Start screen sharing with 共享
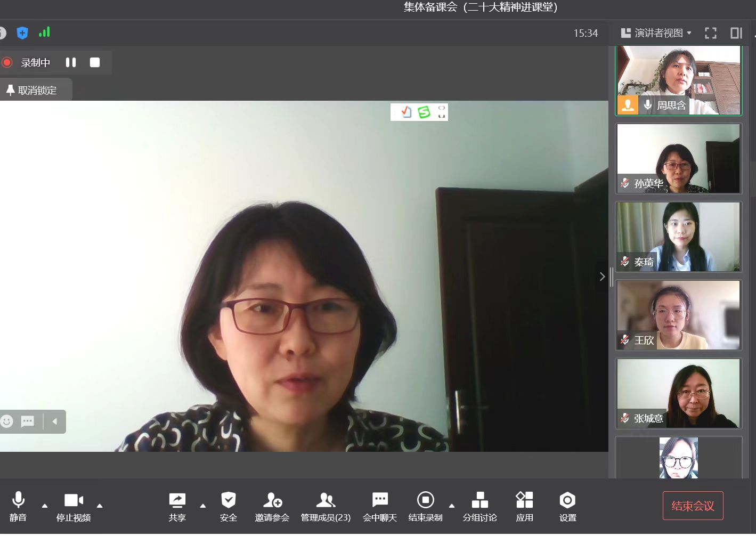 [x=177, y=506]
